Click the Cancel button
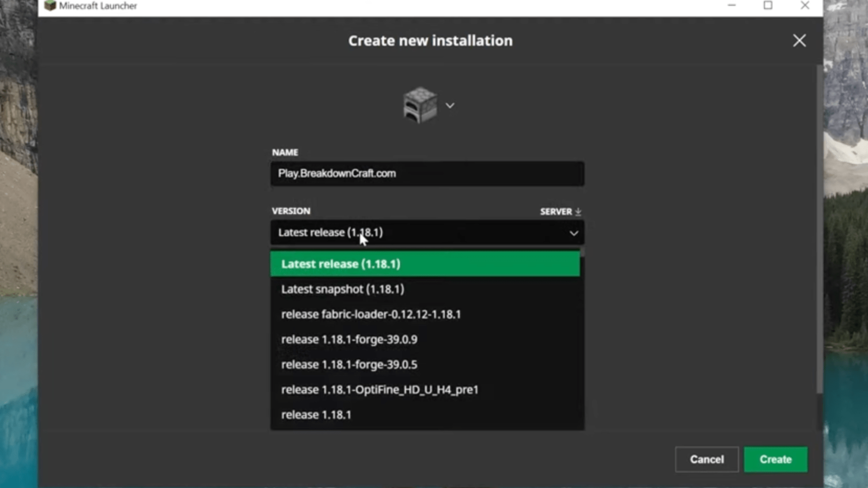 [707, 460]
